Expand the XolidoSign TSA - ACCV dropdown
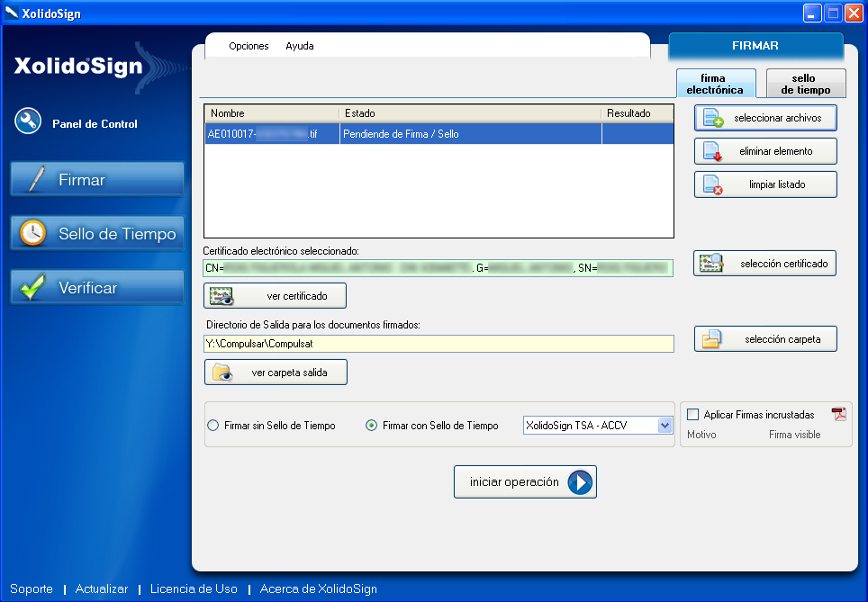 665,426
